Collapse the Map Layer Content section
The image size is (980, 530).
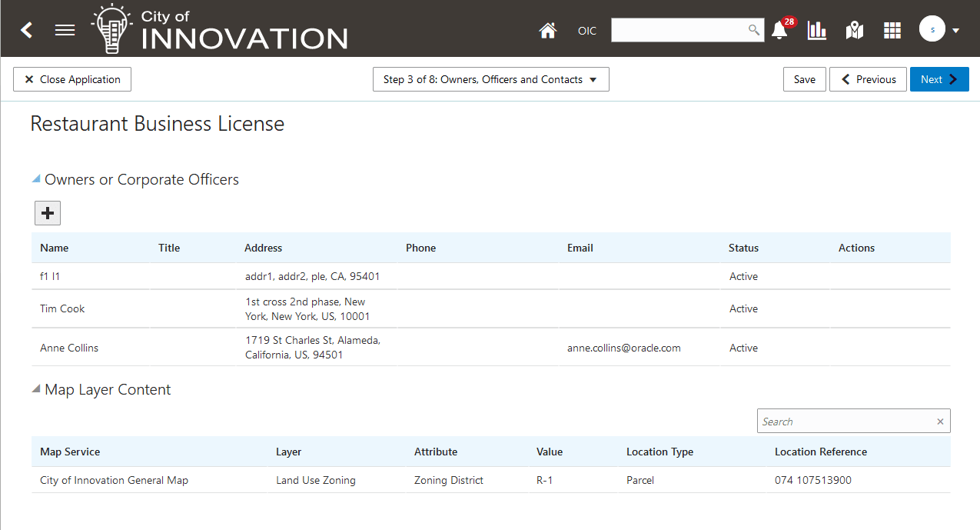(36, 388)
